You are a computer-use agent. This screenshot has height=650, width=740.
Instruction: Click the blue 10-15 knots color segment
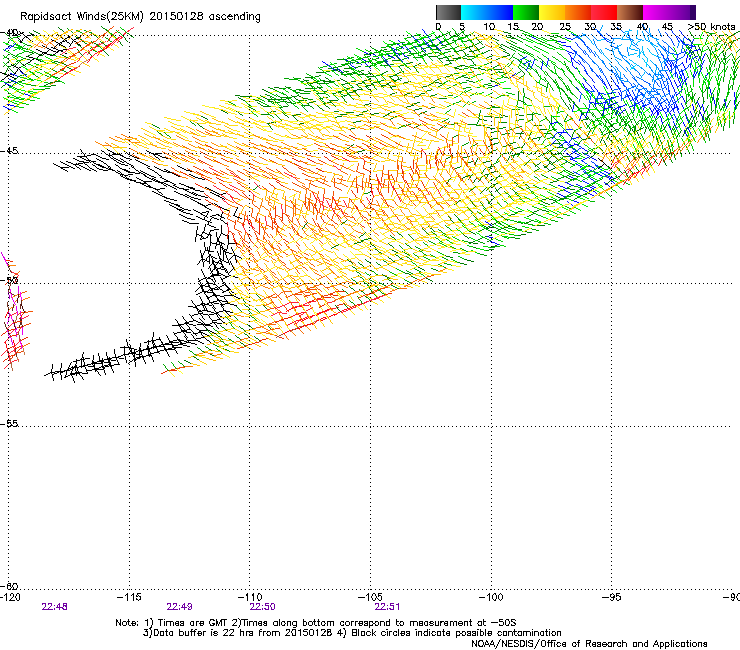point(500,12)
